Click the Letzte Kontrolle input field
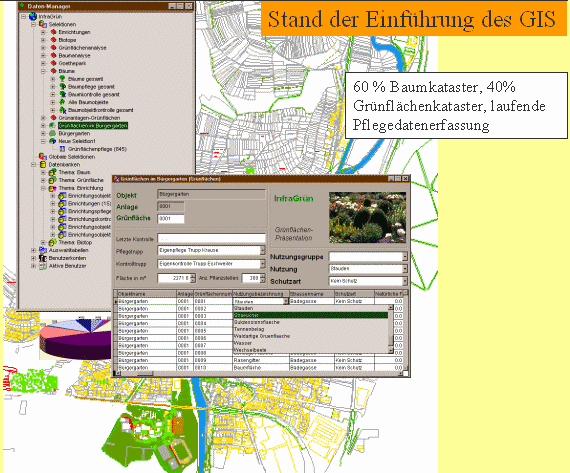The image size is (570, 473). pyautogui.click(x=211, y=238)
